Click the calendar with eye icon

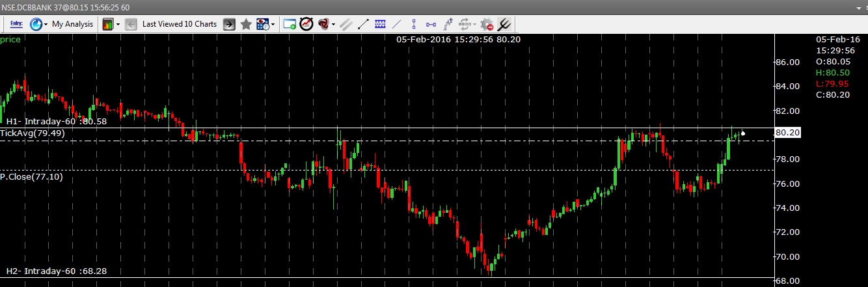tap(263, 24)
